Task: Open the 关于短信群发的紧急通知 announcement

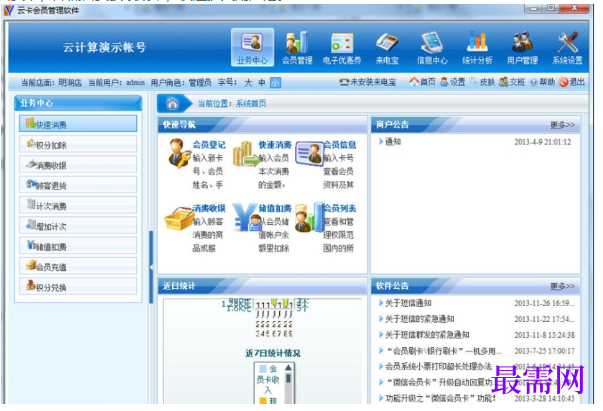Action: click(427, 335)
